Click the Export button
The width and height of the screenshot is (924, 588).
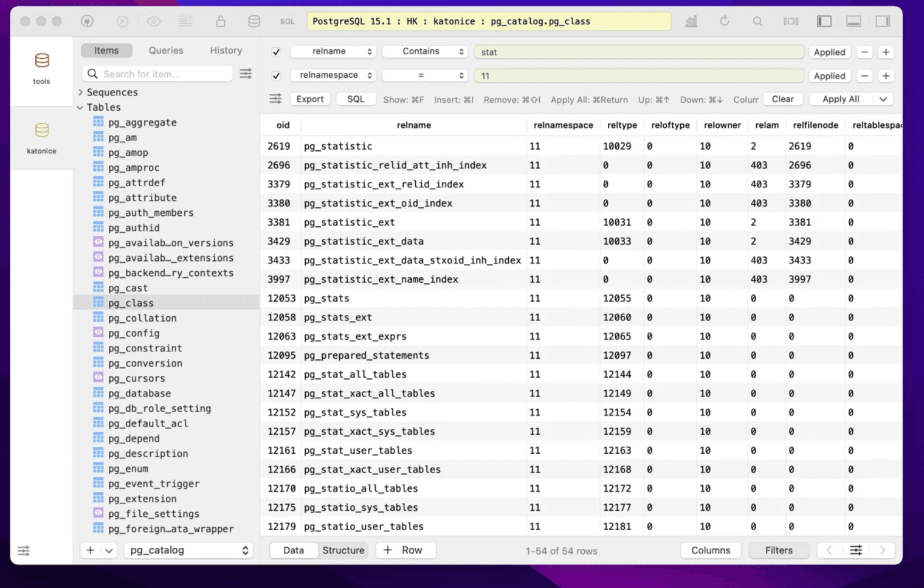coord(310,99)
